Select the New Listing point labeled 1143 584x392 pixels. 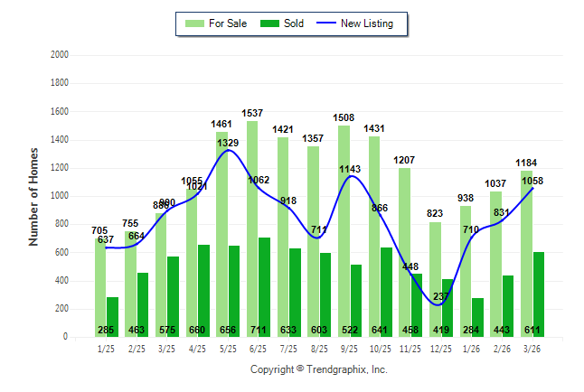[350, 176]
